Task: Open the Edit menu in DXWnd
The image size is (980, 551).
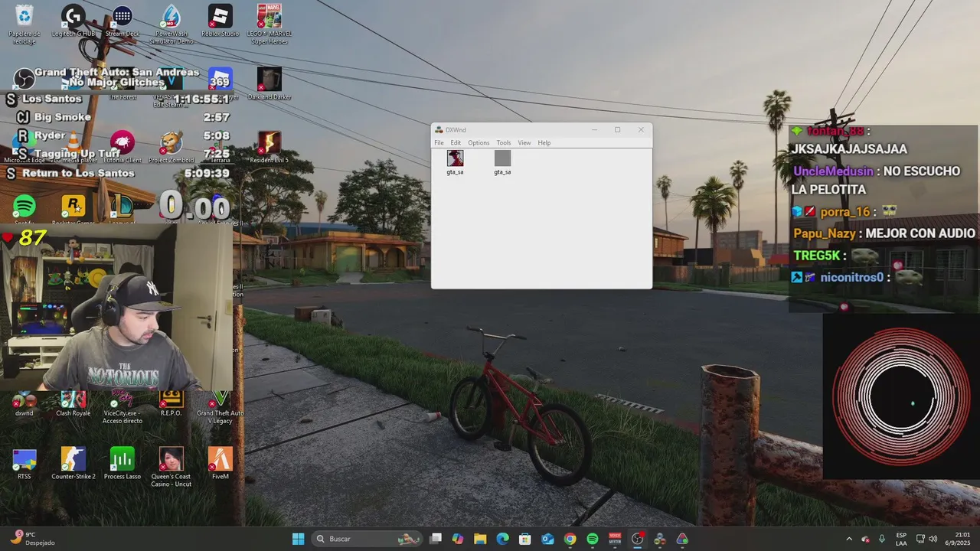Action: [x=456, y=143]
